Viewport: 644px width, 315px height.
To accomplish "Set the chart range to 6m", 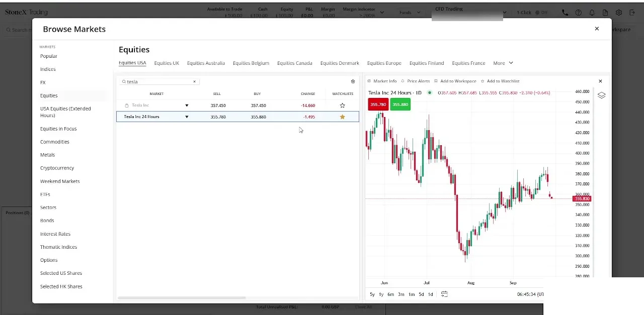I will 391,294.
